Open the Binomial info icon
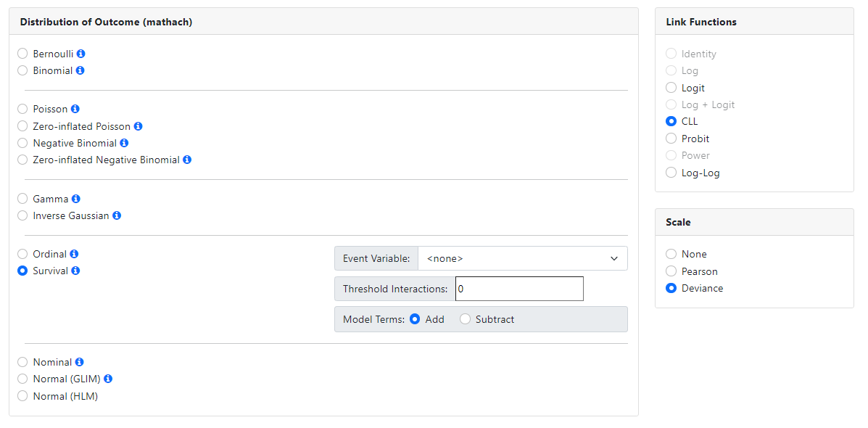The height and width of the screenshot is (428, 868). coord(80,70)
